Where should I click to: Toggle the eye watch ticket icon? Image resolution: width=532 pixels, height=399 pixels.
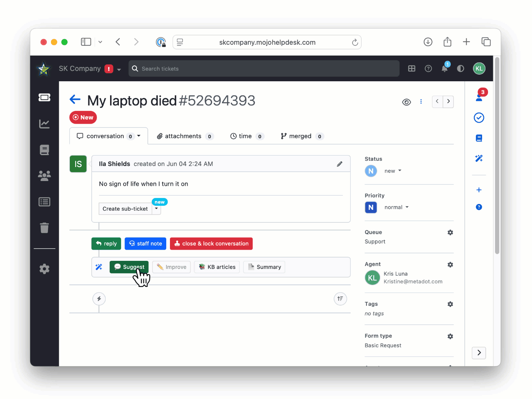(406, 102)
